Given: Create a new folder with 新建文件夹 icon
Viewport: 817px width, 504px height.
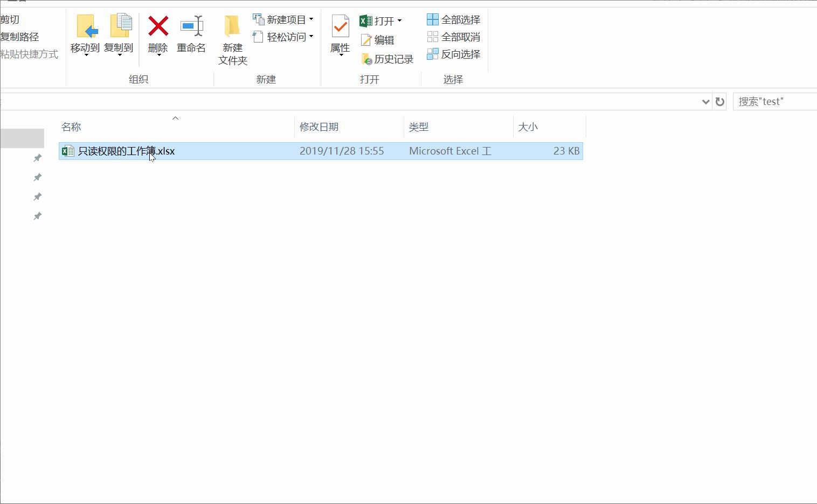Looking at the screenshot, I should 232,39.
